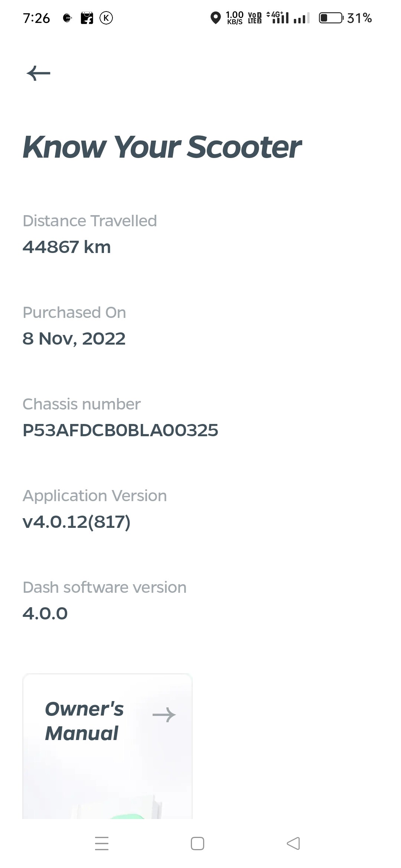Tap the circled K notification icon
The width and height of the screenshot is (401, 868).
click(x=106, y=18)
